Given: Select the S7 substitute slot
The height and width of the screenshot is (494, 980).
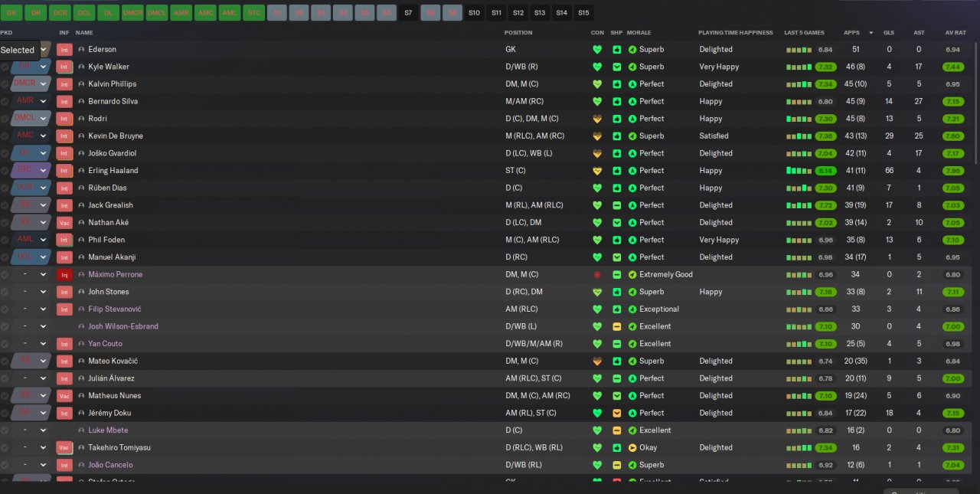Looking at the screenshot, I should point(408,13).
